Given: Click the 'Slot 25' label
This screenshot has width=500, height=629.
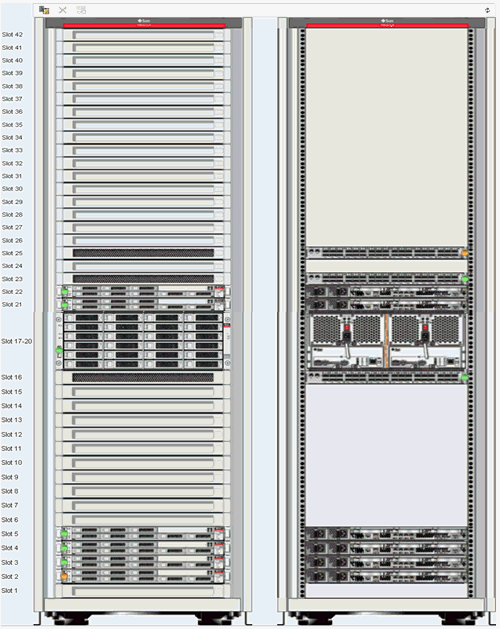Looking at the screenshot, I should [x=12, y=253].
